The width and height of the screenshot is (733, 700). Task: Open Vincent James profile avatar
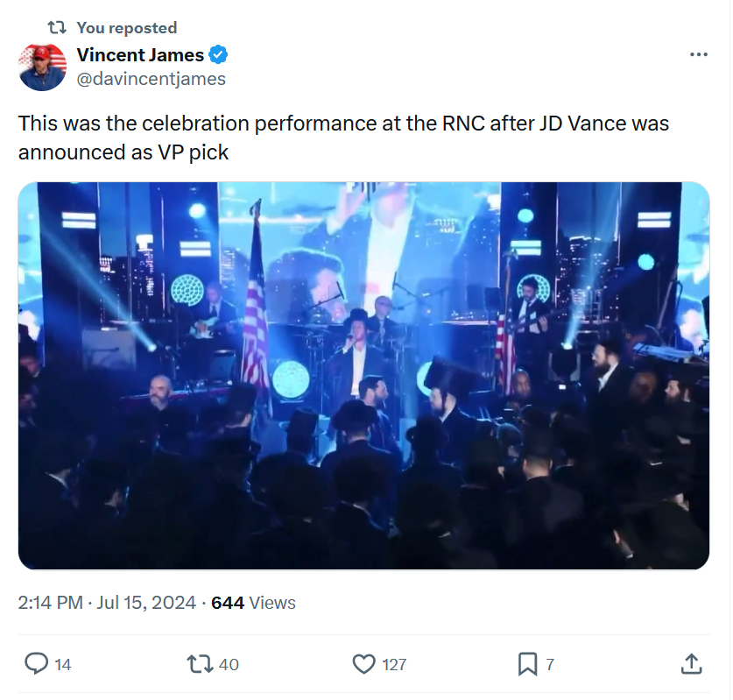[42, 67]
